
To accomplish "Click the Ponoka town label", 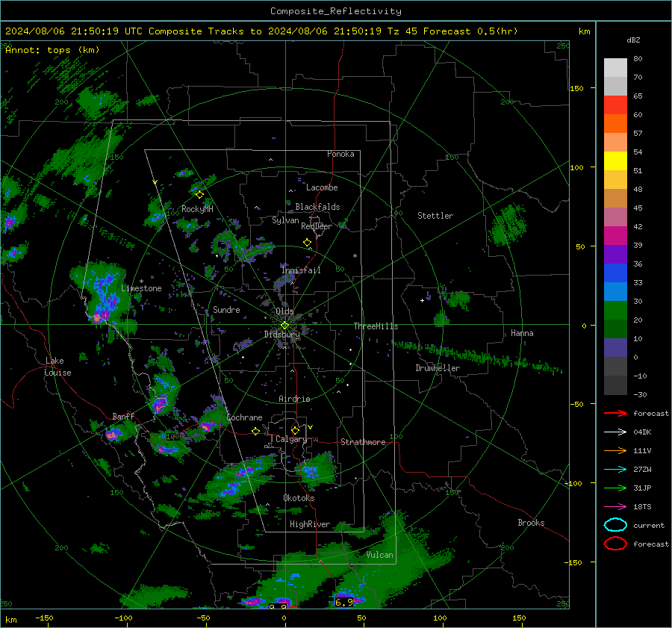I will (x=340, y=154).
